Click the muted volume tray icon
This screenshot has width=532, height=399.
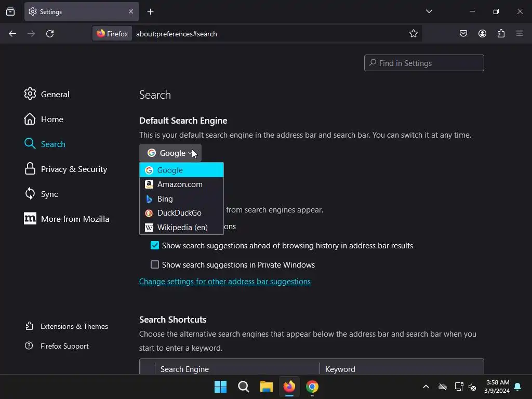pos(472,387)
